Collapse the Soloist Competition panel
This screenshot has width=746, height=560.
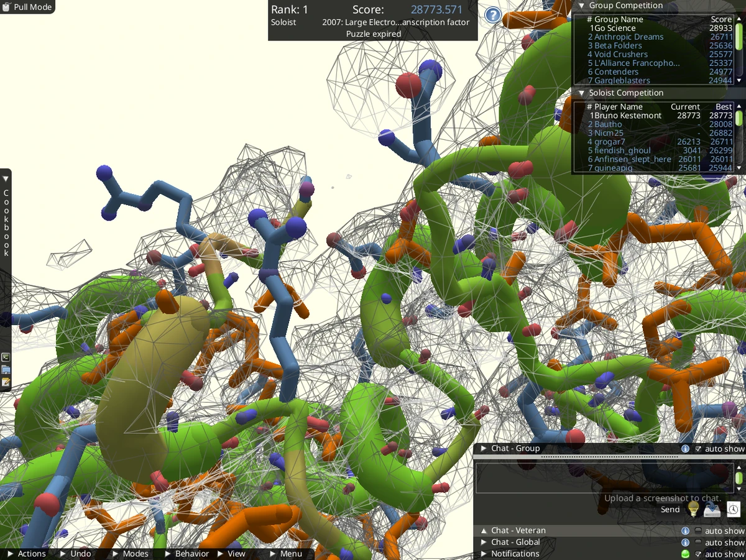581,93
